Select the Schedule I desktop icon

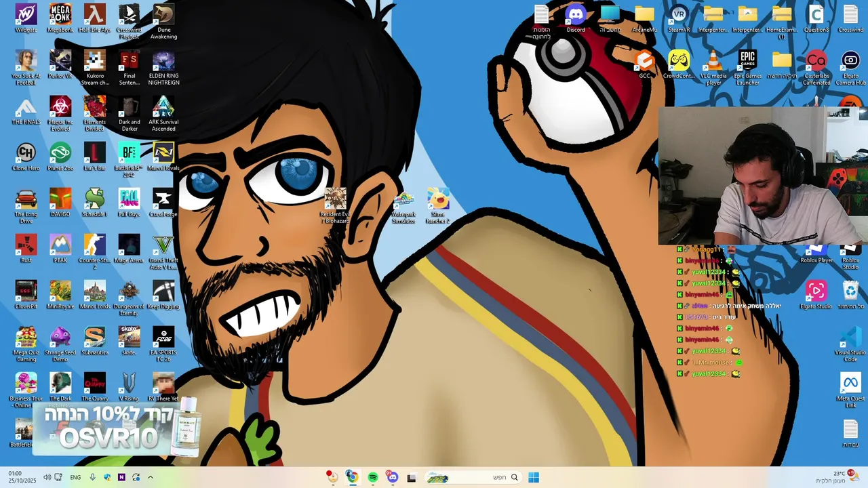click(94, 203)
